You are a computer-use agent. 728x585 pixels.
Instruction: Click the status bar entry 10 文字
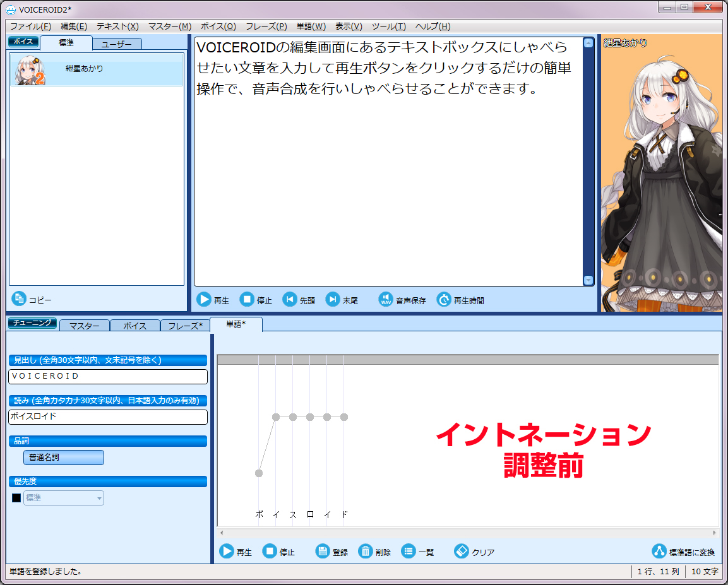click(704, 572)
